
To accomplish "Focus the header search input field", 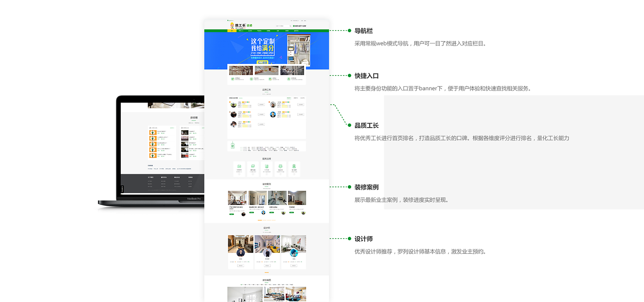I will pyautogui.click(x=283, y=26).
